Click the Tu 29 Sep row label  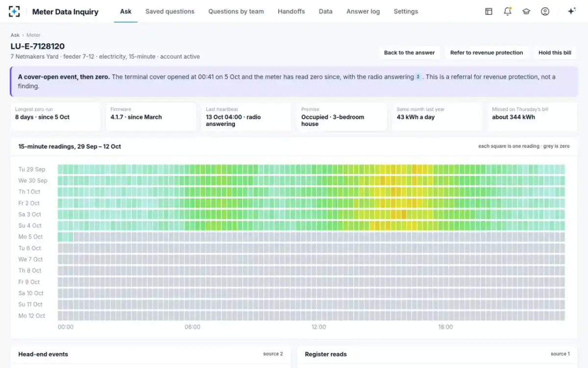[x=32, y=169]
